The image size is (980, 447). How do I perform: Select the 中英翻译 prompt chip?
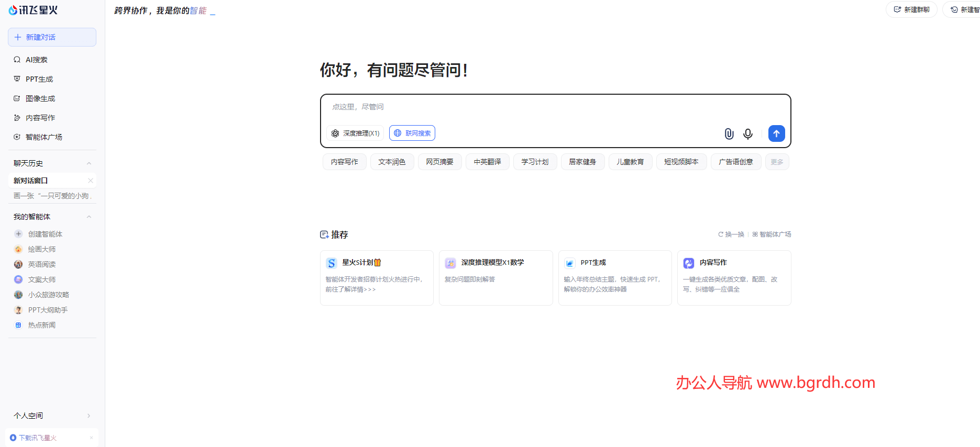click(x=488, y=162)
